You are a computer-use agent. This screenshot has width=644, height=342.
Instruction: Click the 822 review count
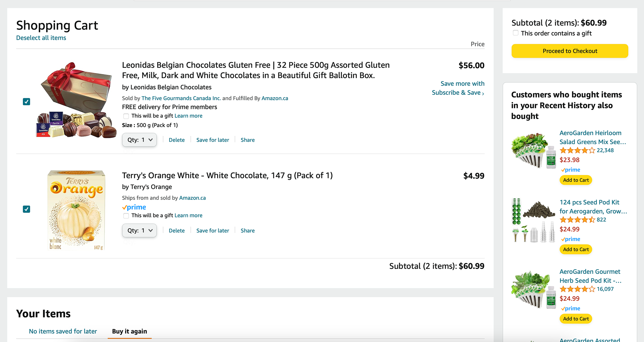point(601,220)
